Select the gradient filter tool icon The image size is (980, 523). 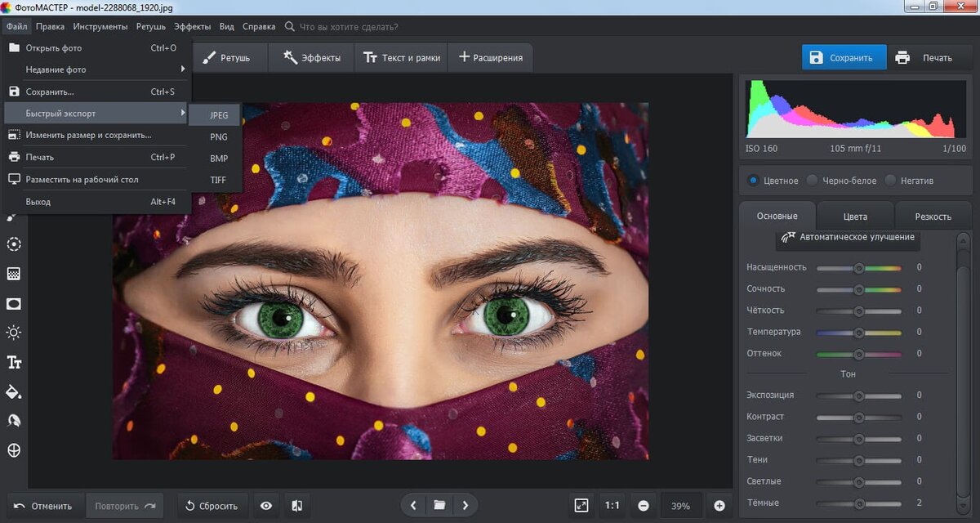pos(14,274)
